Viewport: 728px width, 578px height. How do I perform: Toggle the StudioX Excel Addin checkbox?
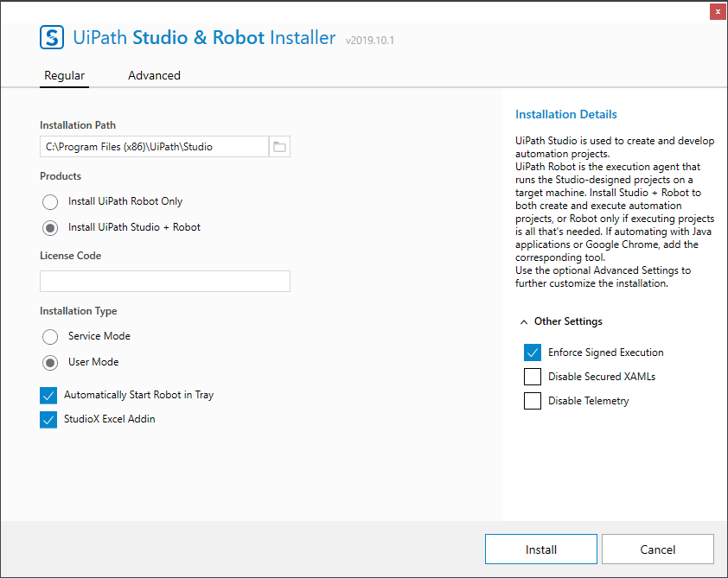click(x=48, y=419)
